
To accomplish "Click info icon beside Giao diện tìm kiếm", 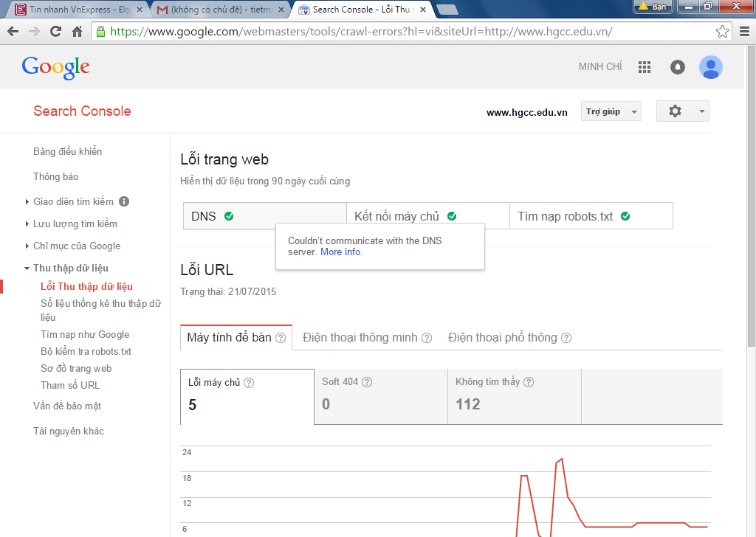I will pyautogui.click(x=124, y=201).
